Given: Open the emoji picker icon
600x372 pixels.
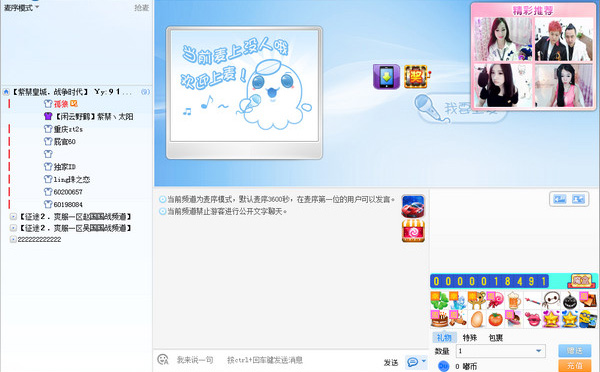Looking at the screenshot, I should coord(163,359).
